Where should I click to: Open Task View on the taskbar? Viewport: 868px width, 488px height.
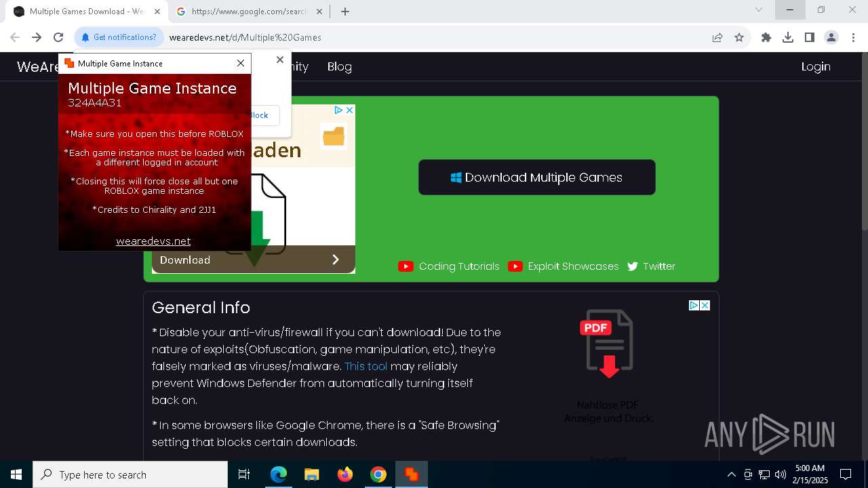(244, 474)
